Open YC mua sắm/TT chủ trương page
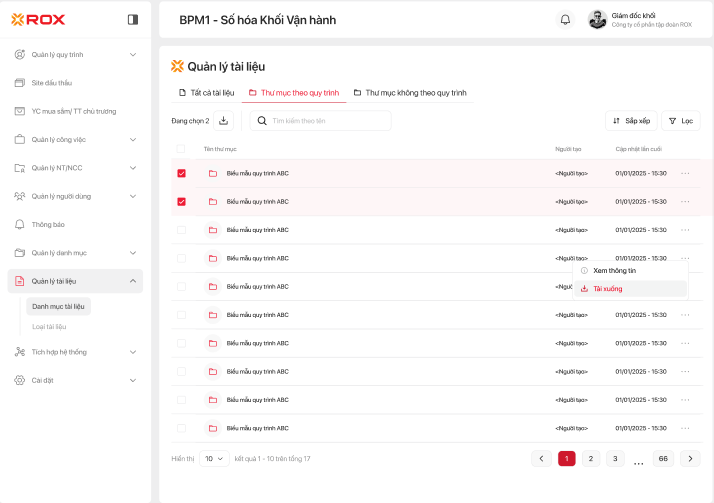The width and height of the screenshot is (714, 503). [74, 111]
